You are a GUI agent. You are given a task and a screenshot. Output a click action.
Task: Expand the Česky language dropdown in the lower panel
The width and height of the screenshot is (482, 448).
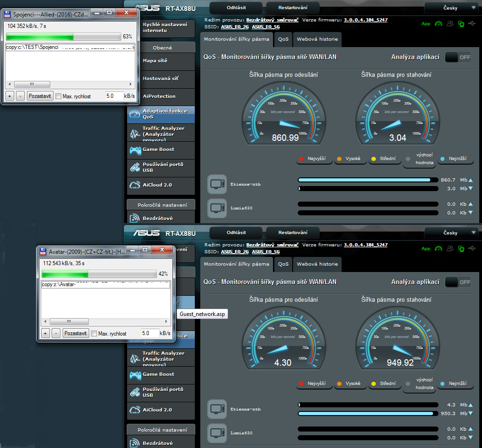(x=452, y=233)
